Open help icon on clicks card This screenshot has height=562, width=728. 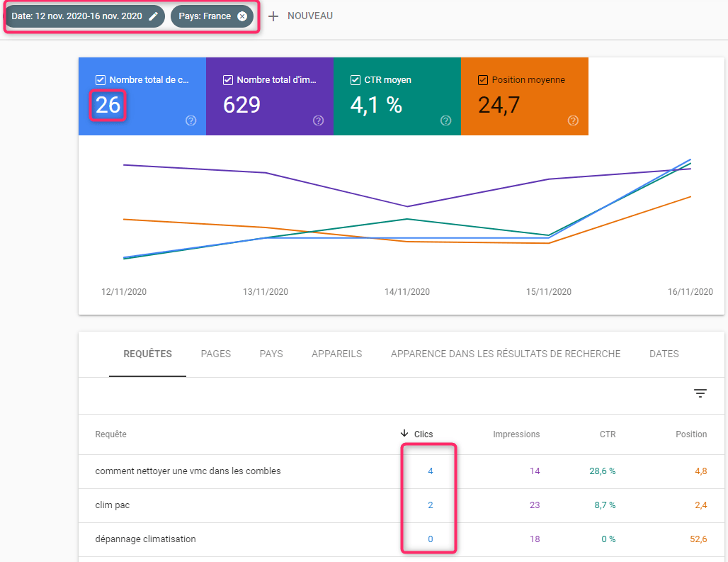coord(190,120)
